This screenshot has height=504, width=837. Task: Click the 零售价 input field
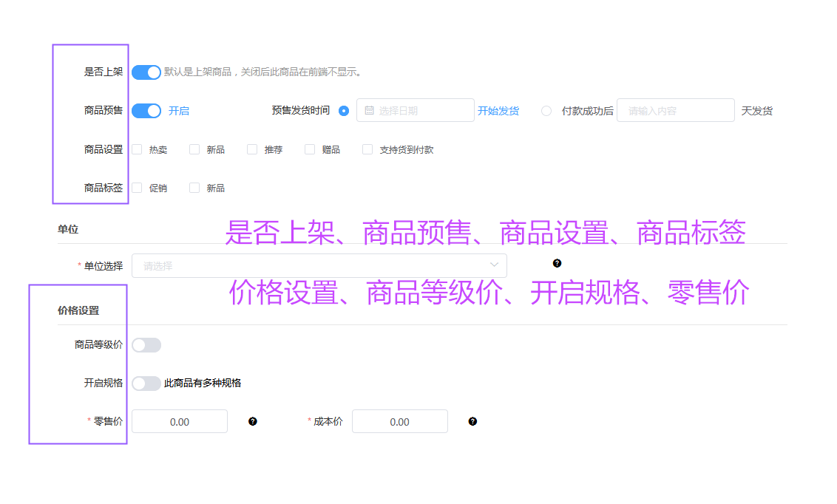coord(180,421)
